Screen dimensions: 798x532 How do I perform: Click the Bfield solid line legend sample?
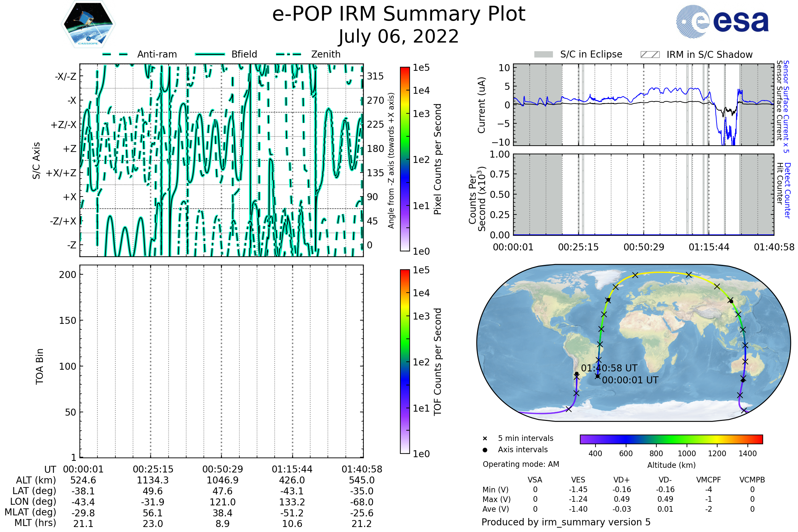210,54
